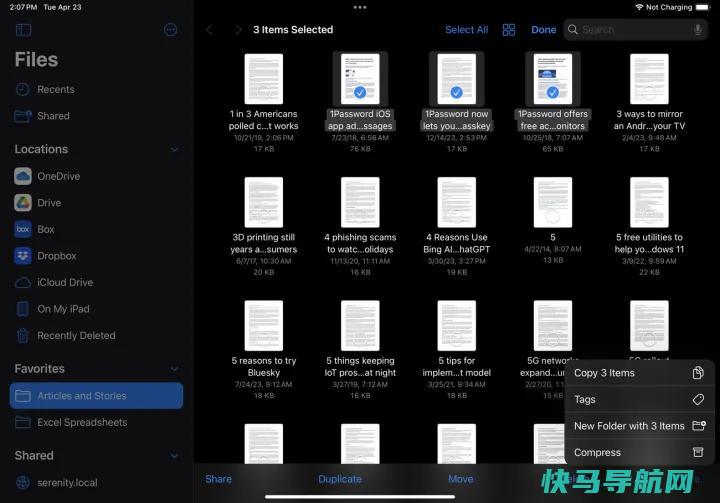The height and width of the screenshot is (503, 720).
Task: Click the 1Password iOS app file name
Action: click(360, 120)
